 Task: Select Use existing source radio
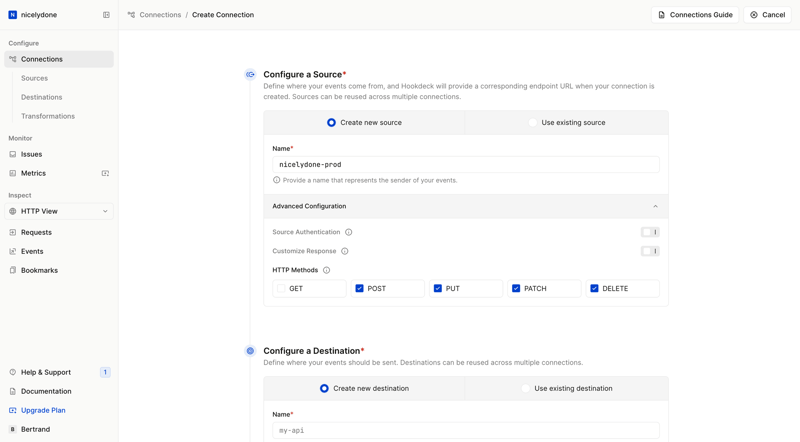point(533,122)
